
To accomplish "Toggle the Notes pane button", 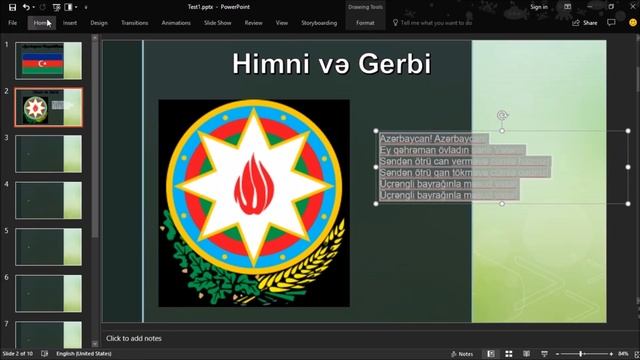I will [x=462, y=354].
